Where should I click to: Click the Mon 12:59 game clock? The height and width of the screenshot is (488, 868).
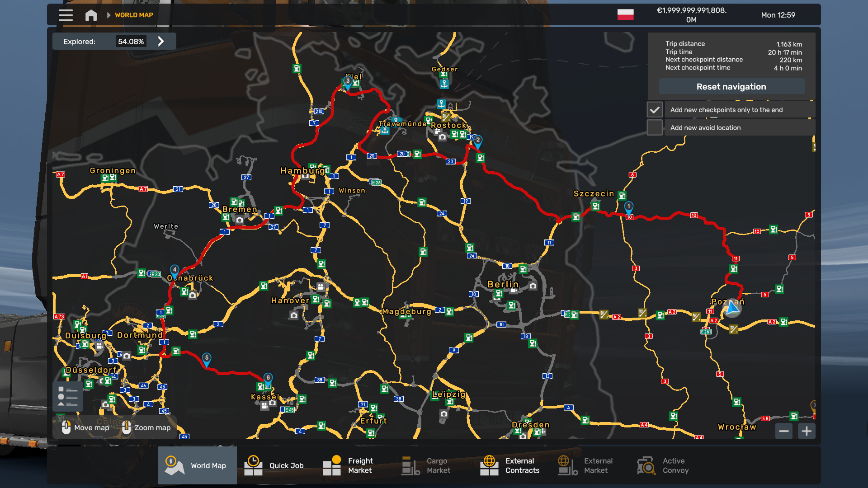[x=778, y=15]
